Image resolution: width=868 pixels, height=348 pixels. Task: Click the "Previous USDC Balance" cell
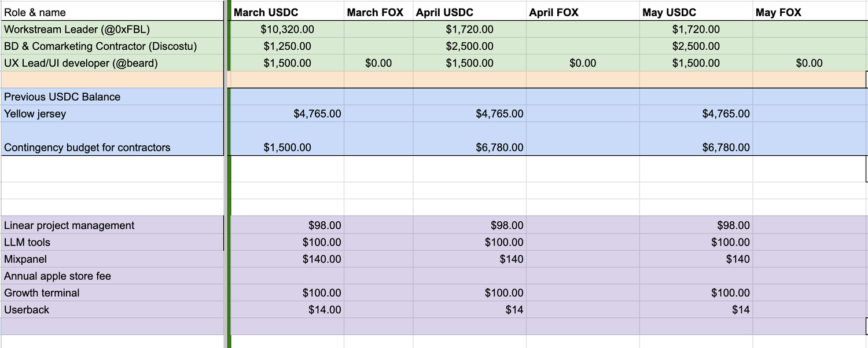[62, 97]
